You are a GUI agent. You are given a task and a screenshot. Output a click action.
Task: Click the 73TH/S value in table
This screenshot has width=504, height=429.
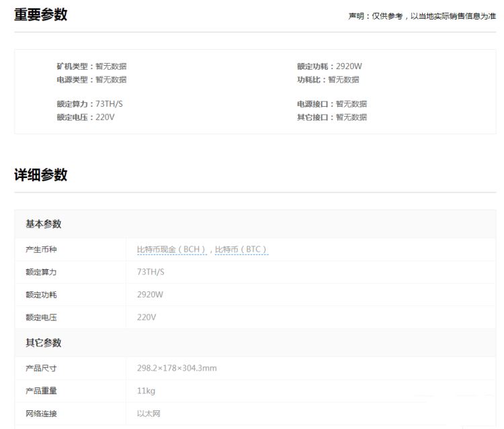[x=151, y=272]
